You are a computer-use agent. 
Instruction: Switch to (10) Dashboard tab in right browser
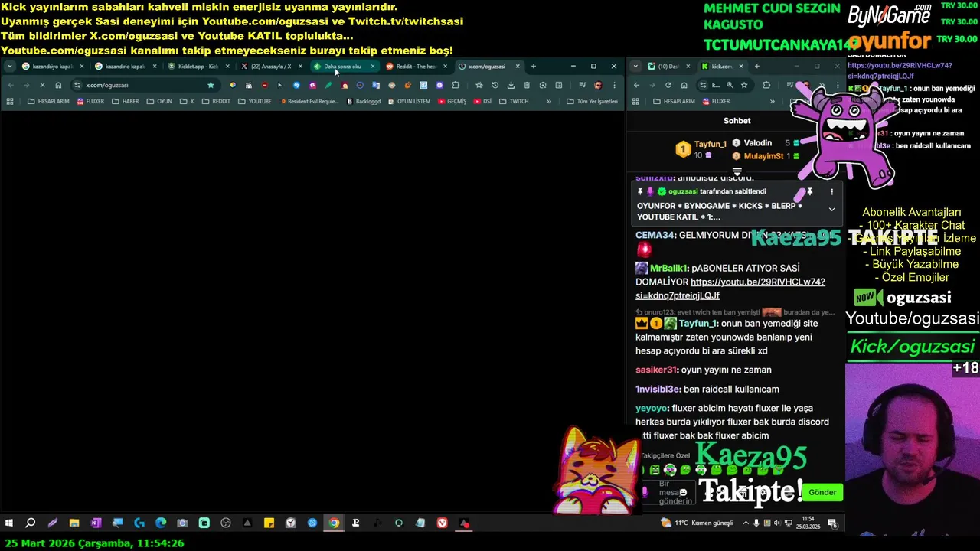tap(669, 66)
